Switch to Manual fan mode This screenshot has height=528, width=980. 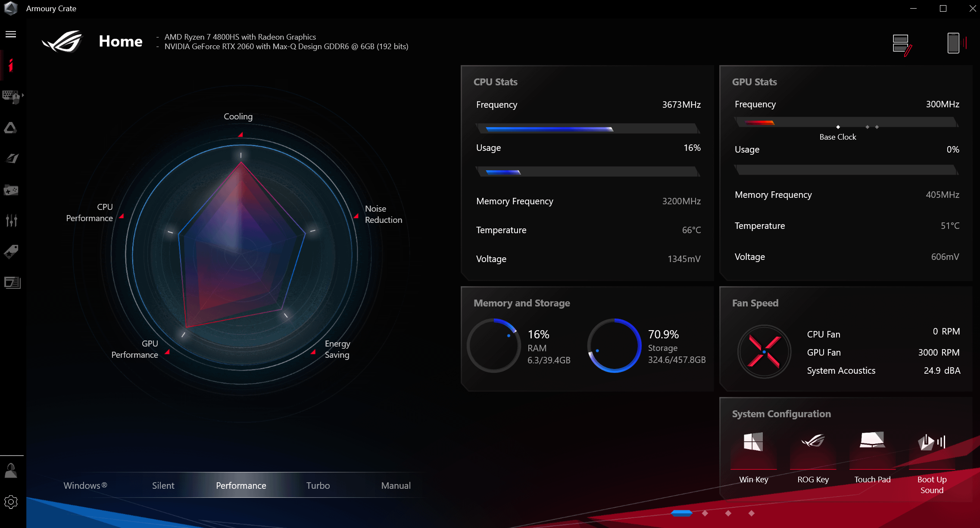(396, 485)
